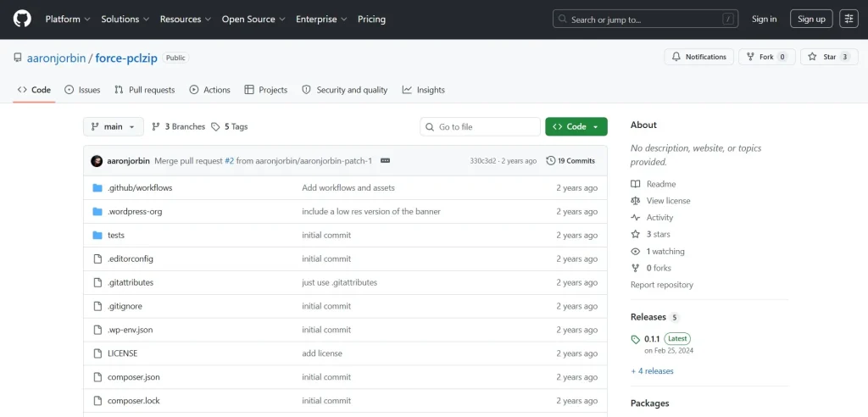Open the Actions tab

[x=210, y=90]
